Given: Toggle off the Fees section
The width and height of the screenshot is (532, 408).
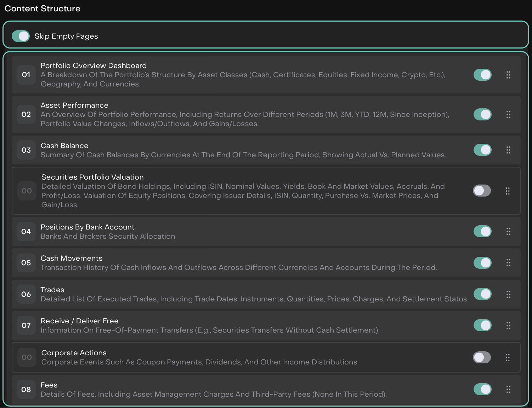Looking at the screenshot, I should (482, 389).
